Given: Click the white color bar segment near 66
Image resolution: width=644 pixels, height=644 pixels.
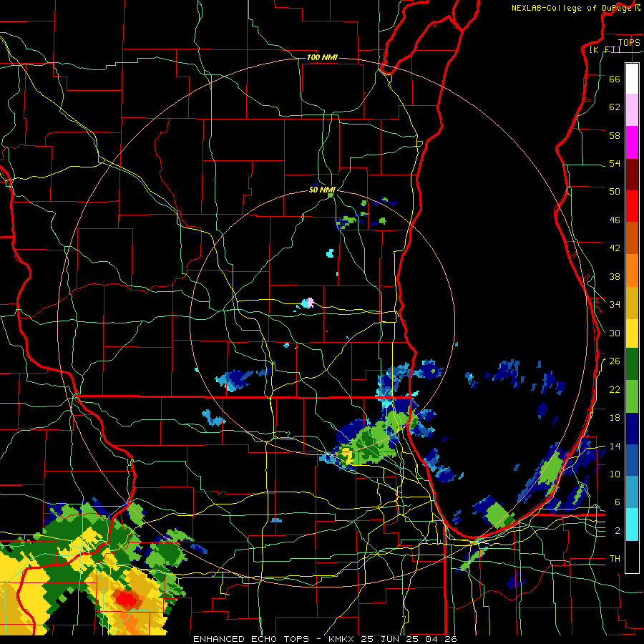Looking at the screenshot, I should pyautogui.click(x=632, y=79).
